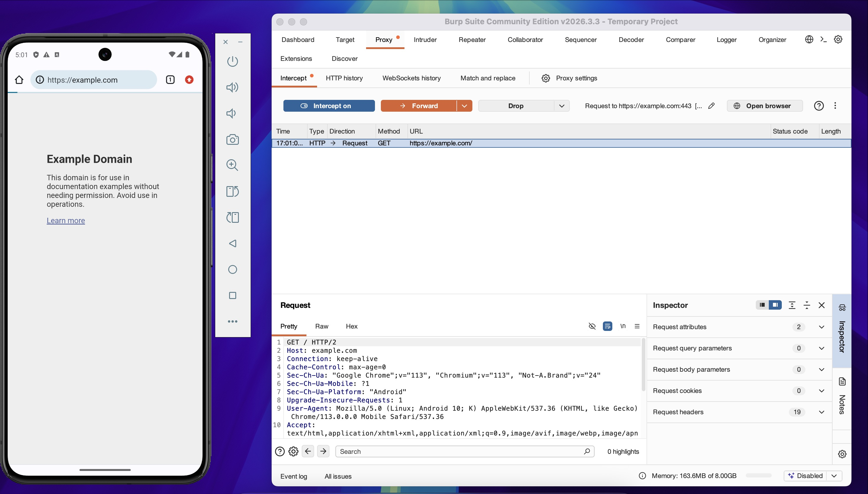The width and height of the screenshot is (868, 494).
Task: Open side panel settings gear at bottom
Action: point(842,454)
